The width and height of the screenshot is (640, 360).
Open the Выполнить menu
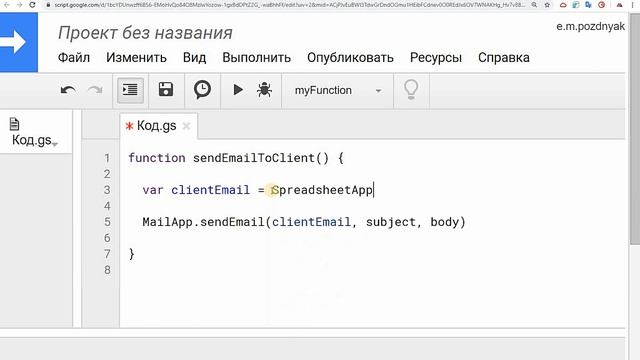[x=256, y=58]
